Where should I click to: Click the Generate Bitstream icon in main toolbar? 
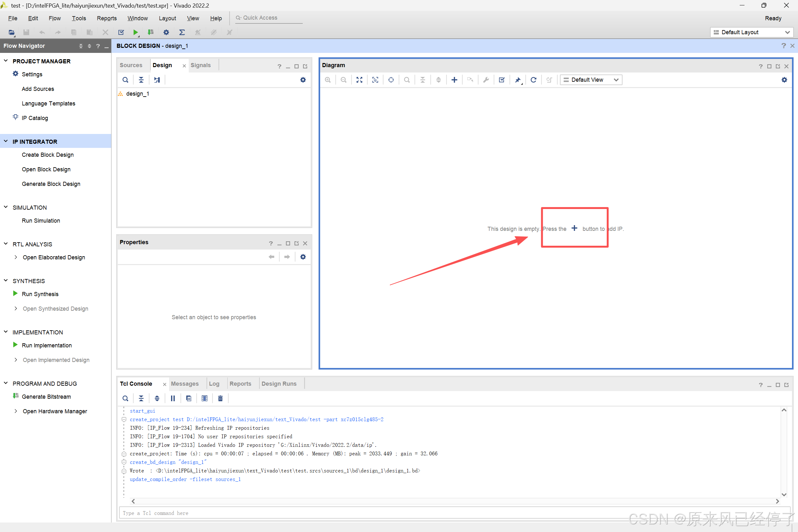[150, 32]
